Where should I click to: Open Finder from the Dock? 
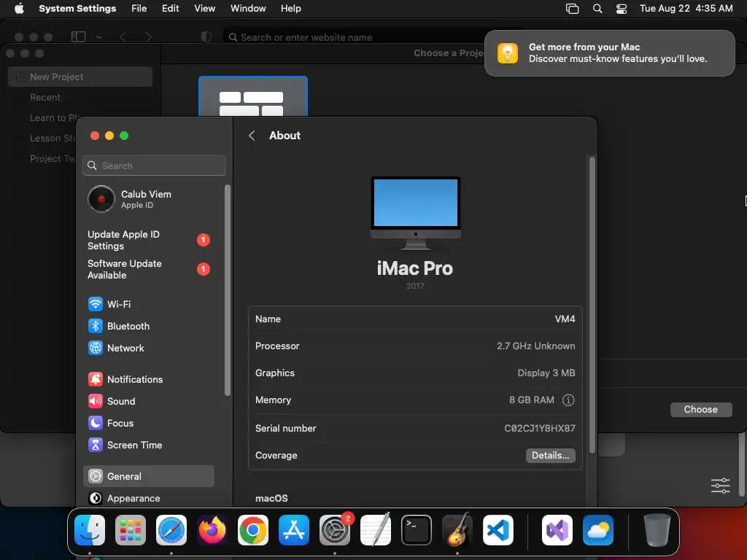pyautogui.click(x=90, y=529)
